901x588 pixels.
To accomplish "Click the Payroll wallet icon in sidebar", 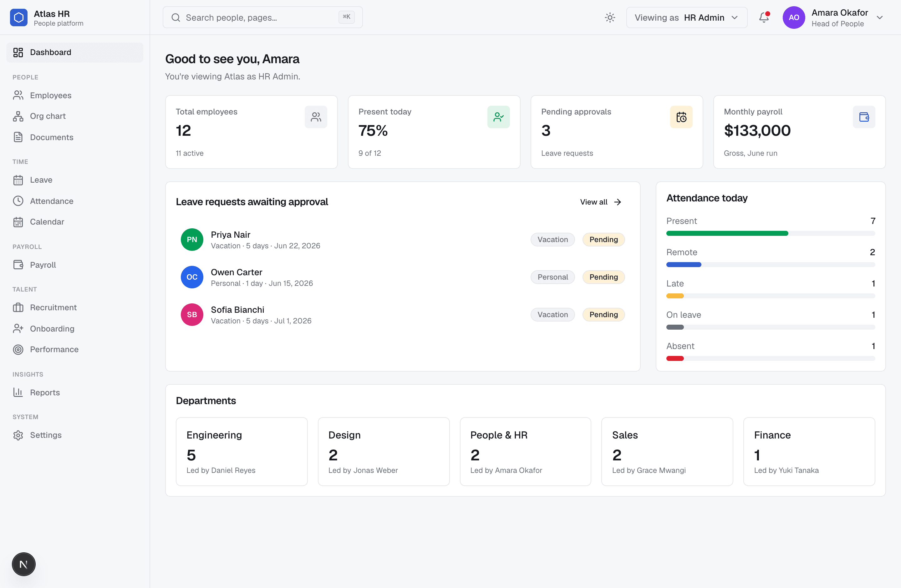I will (18, 265).
